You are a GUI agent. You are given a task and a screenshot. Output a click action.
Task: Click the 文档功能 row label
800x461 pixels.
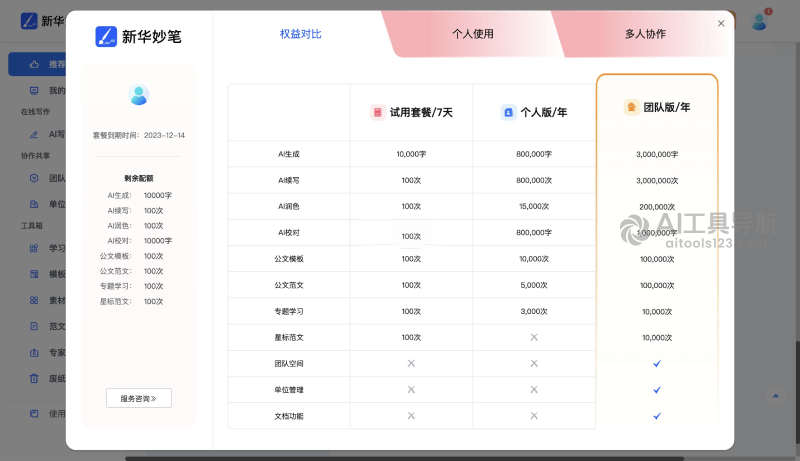[x=289, y=416]
